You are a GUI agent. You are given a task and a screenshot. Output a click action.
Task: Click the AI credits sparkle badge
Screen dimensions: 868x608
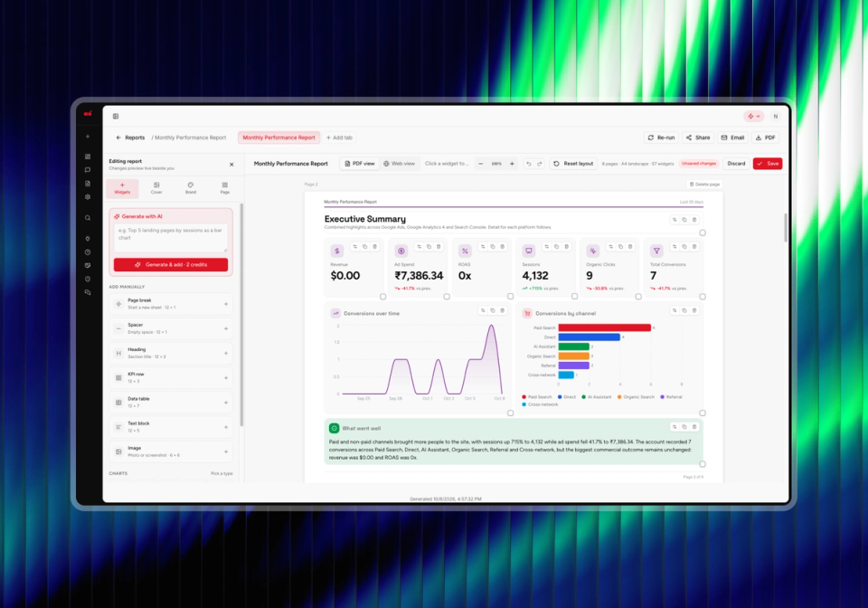click(753, 117)
